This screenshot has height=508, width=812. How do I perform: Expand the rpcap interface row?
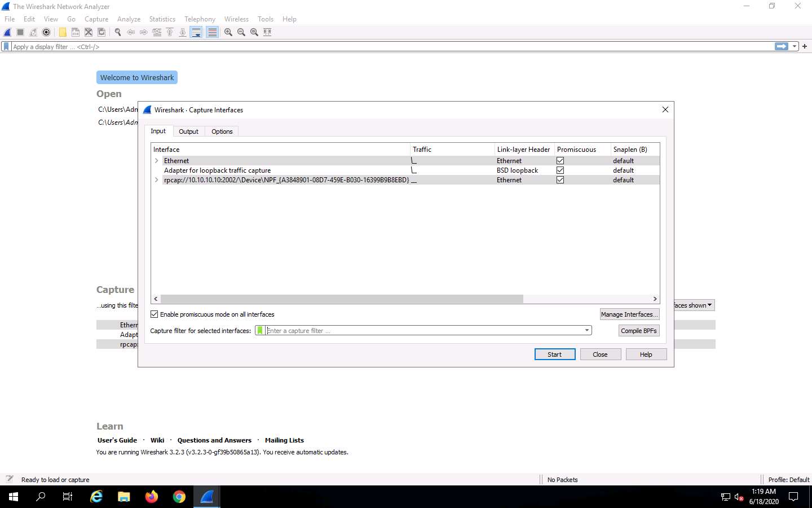[157, 180]
